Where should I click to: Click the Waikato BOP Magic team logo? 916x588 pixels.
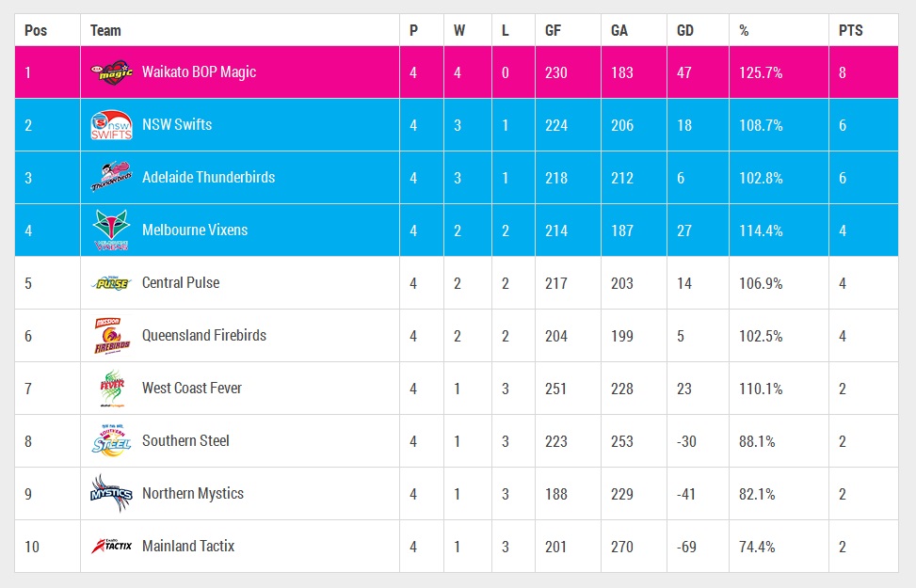point(111,72)
